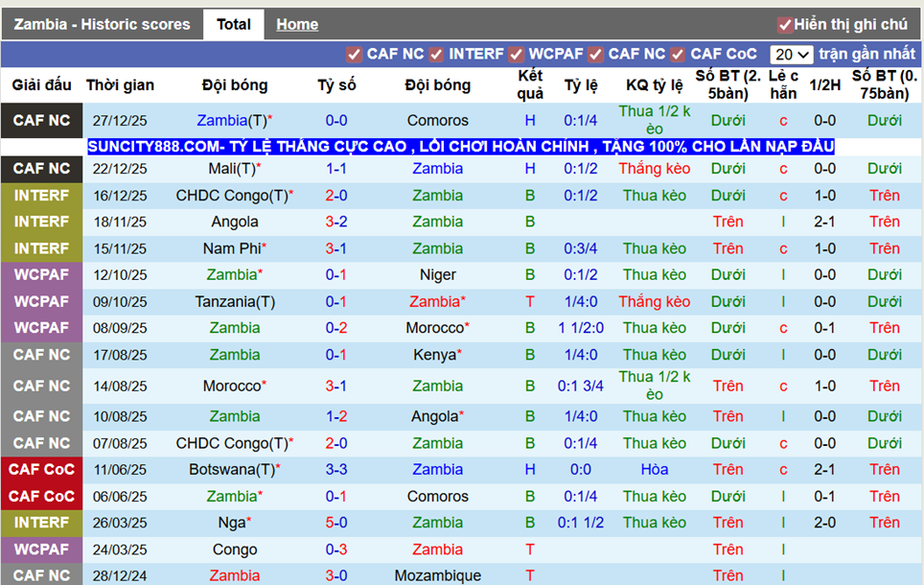Screen dimensions: 924x585
Task: Click Nam Phi team on 15/11/25
Action: click(x=235, y=248)
